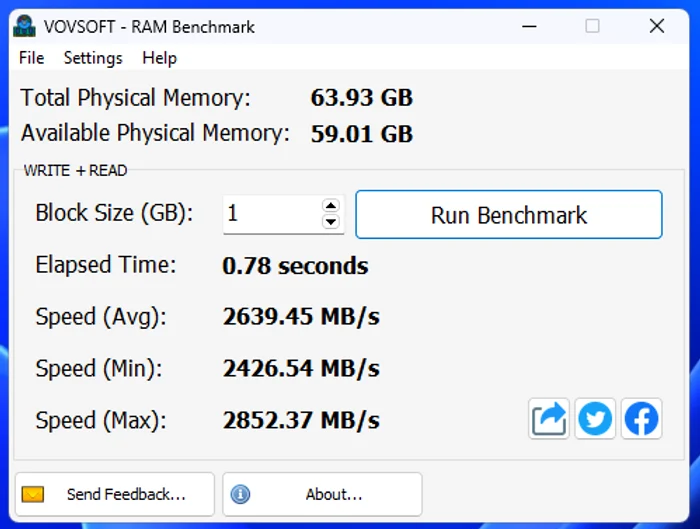This screenshot has width=700, height=529.
Task: Click the envelope icon on Send Feedback
Action: click(x=33, y=494)
